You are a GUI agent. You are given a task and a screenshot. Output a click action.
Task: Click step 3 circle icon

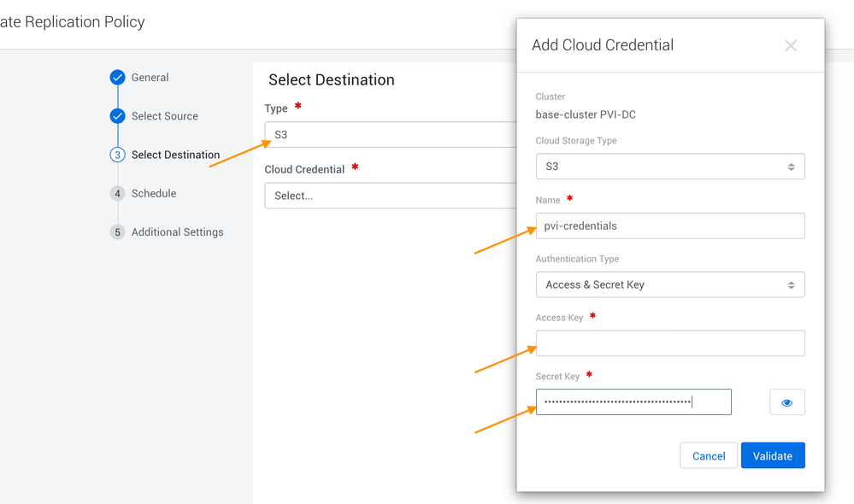[118, 155]
